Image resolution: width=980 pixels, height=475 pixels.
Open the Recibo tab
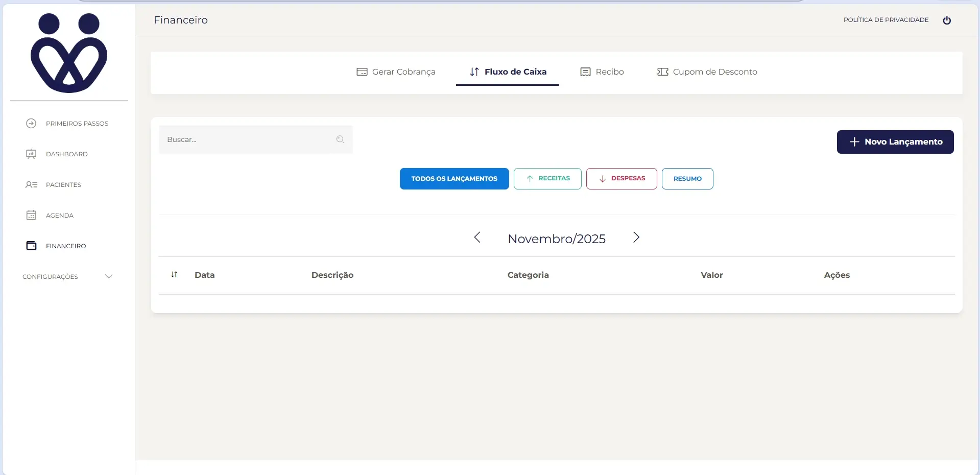602,72
